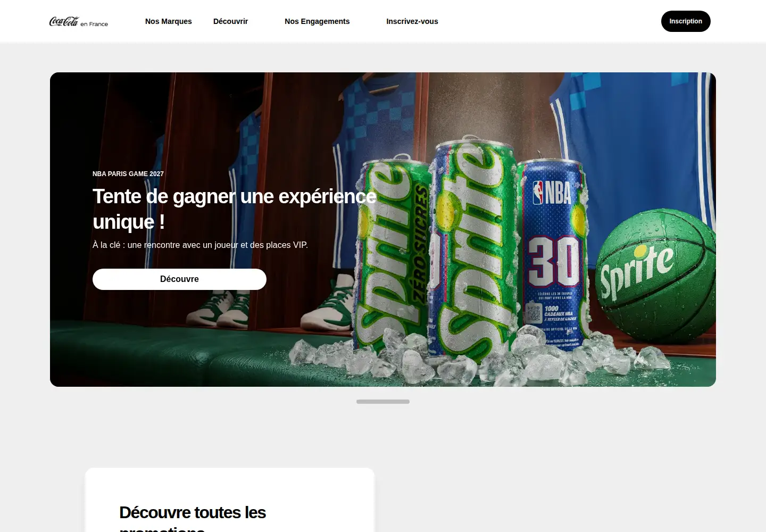Click the 'À la clé : une rencontre' subtitle
The height and width of the screenshot is (532, 766).
200,245
